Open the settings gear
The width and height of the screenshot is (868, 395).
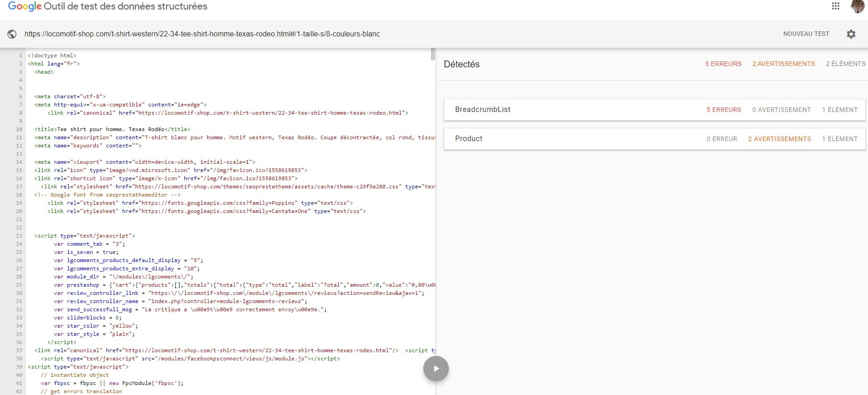pos(851,34)
